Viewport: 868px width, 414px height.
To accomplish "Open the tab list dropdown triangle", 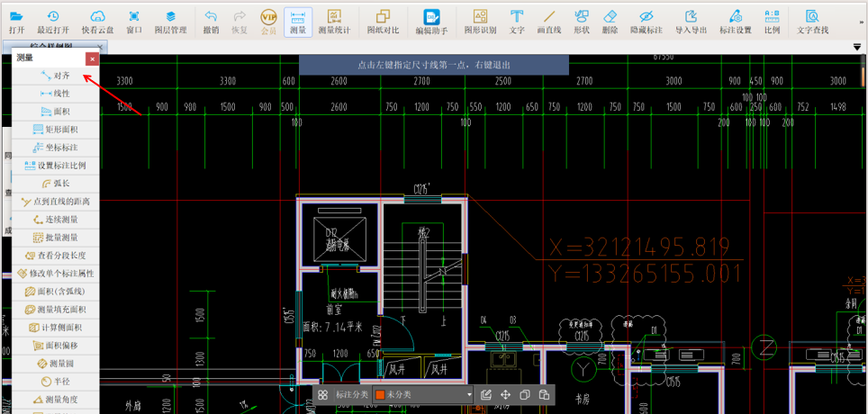I will (x=857, y=49).
